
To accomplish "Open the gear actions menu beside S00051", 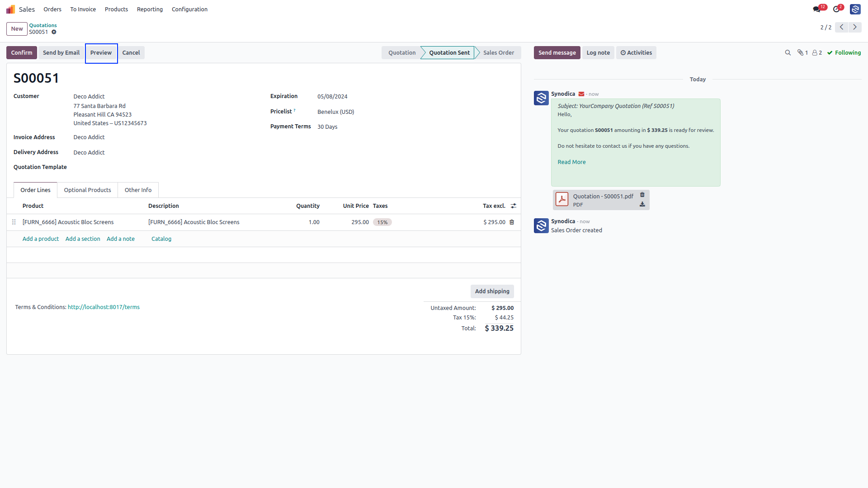I will point(54,32).
